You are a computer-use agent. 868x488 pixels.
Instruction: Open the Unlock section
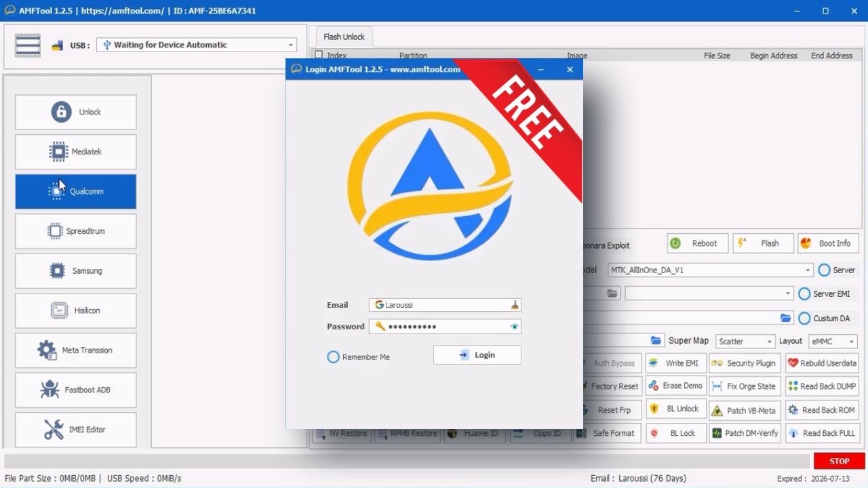(x=76, y=112)
